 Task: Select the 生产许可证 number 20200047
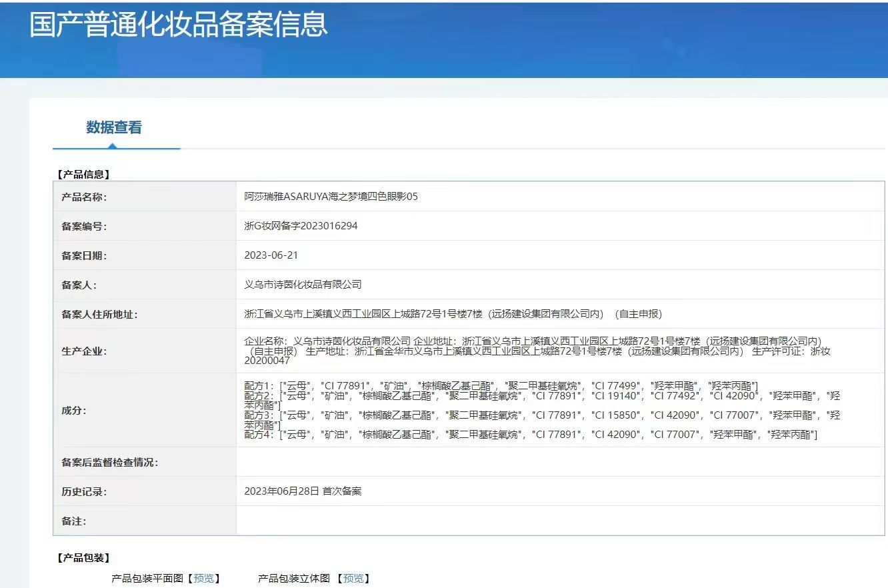(x=267, y=361)
